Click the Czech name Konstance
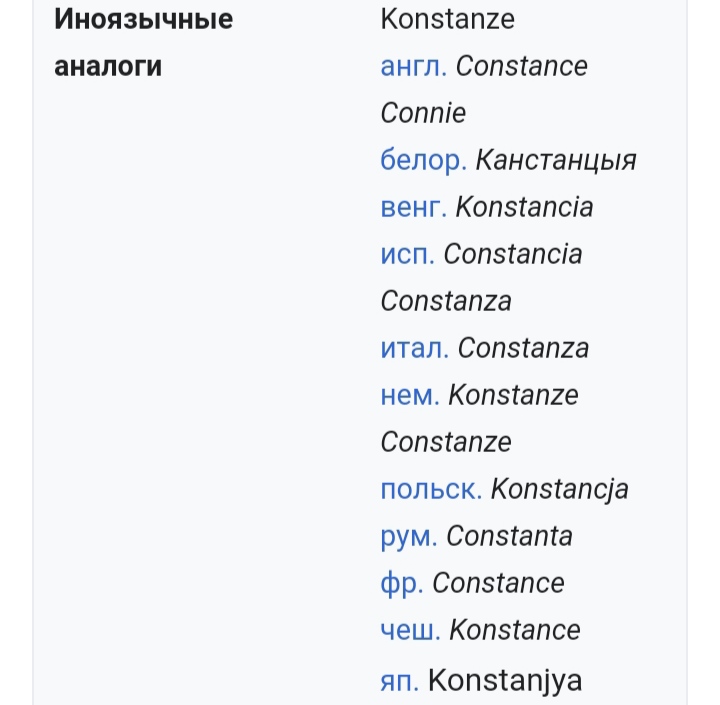The width and height of the screenshot is (720, 705). (514, 631)
